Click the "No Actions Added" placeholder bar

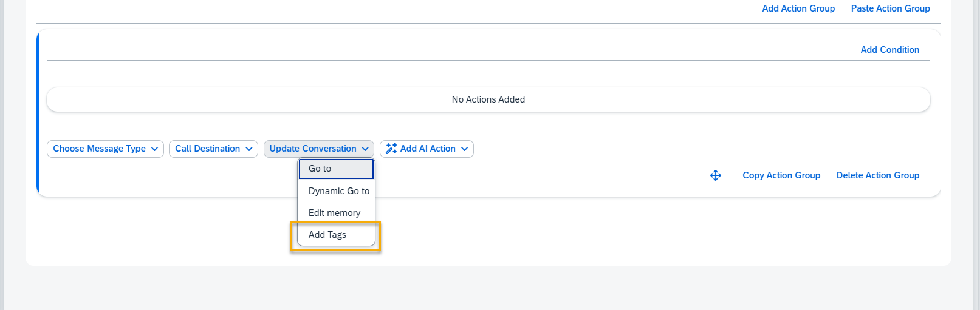click(x=488, y=99)
